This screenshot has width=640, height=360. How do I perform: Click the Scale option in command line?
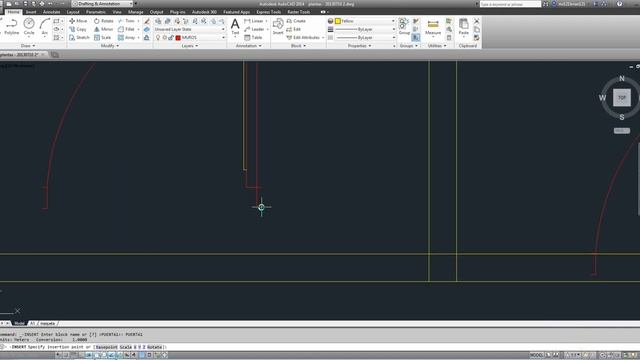coord(126,347)
